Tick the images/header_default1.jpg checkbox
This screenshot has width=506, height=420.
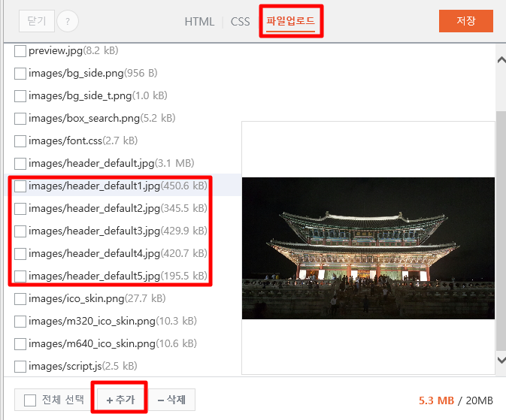pyautogui.click(x=20, y=186)
